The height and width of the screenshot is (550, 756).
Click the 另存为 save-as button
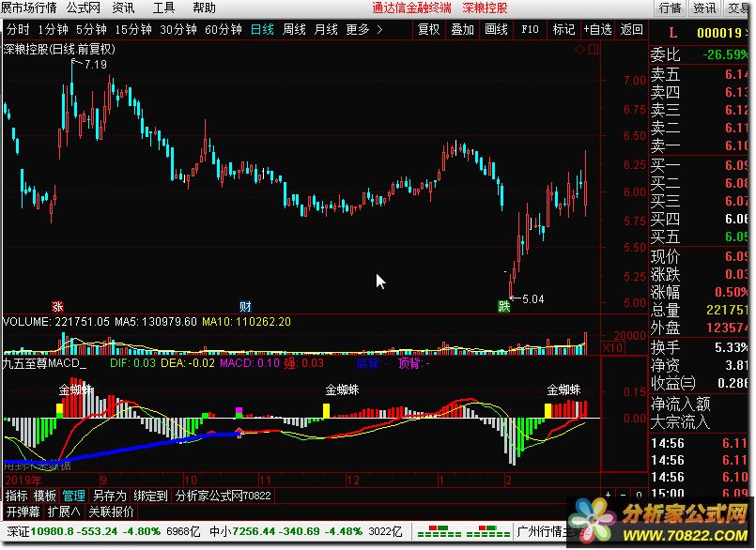[110, 496]
